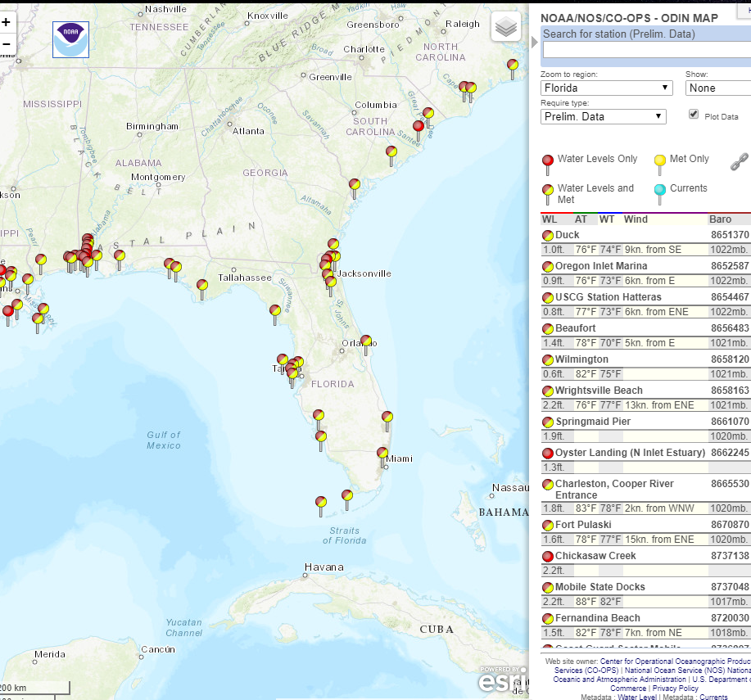Toggle the Plot Data checkbox
Viewport: 751px width, 700px height.
click(694, 114)
